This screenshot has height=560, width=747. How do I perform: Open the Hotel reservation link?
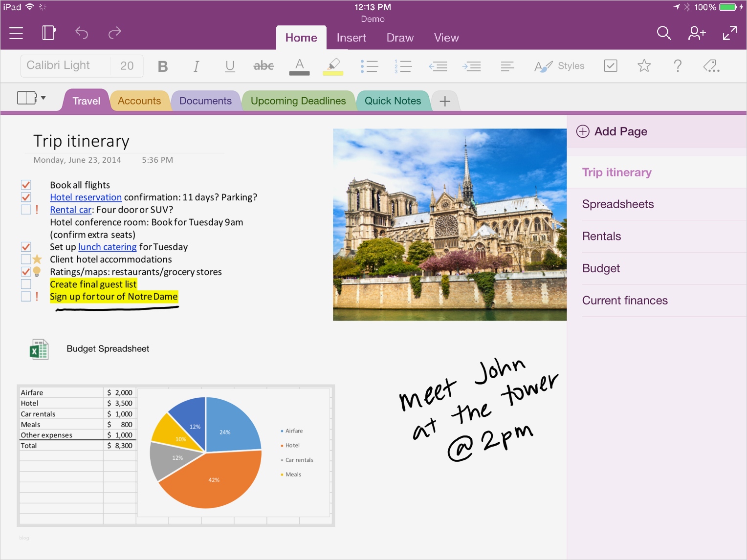click(86, 197)
